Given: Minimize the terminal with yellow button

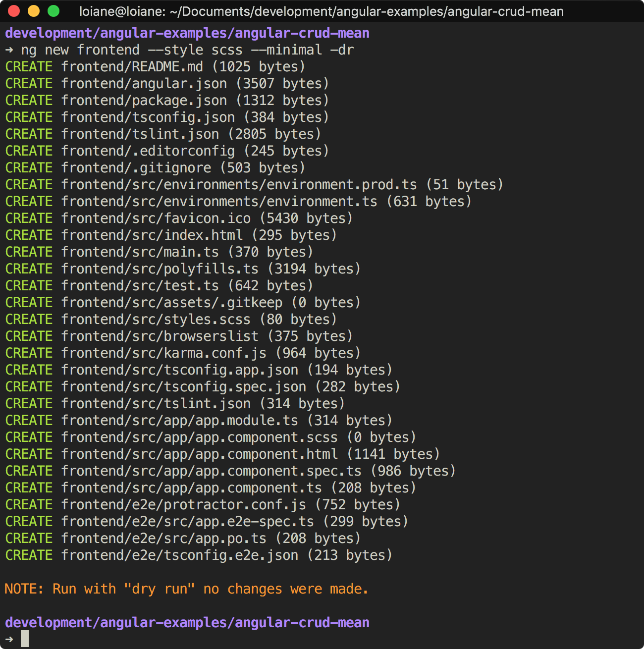Looking at the screenshot, I should (34, 11).
